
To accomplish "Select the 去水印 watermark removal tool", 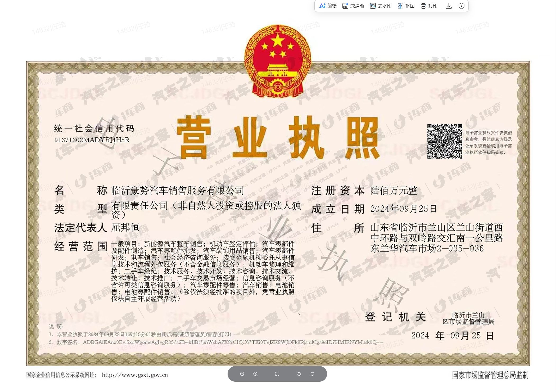I will [381, 6].
